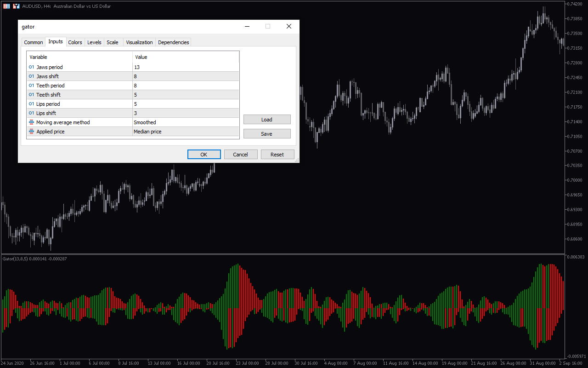Select the Teeth shift value 5
This screenshot has height=368, width=588.
[x=186, y=95]
